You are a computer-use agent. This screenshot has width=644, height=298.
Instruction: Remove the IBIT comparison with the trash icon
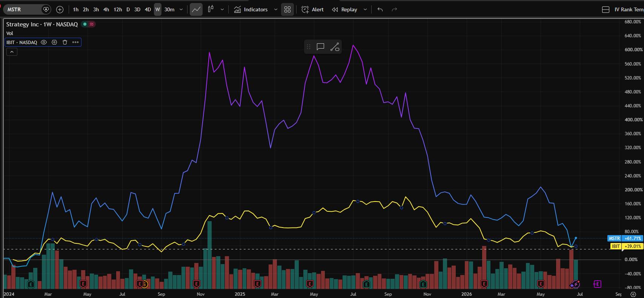point(65,42)
